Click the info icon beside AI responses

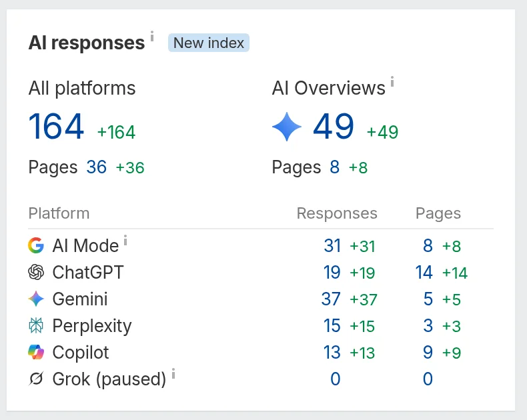click(x=152, y=36)
